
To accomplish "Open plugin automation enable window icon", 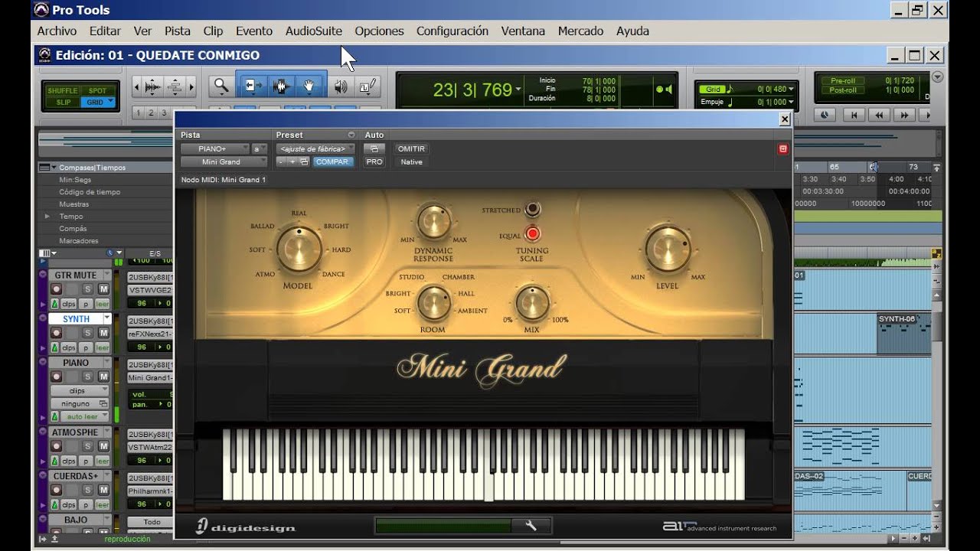I will pyautogui.click(x=374, y=148).
